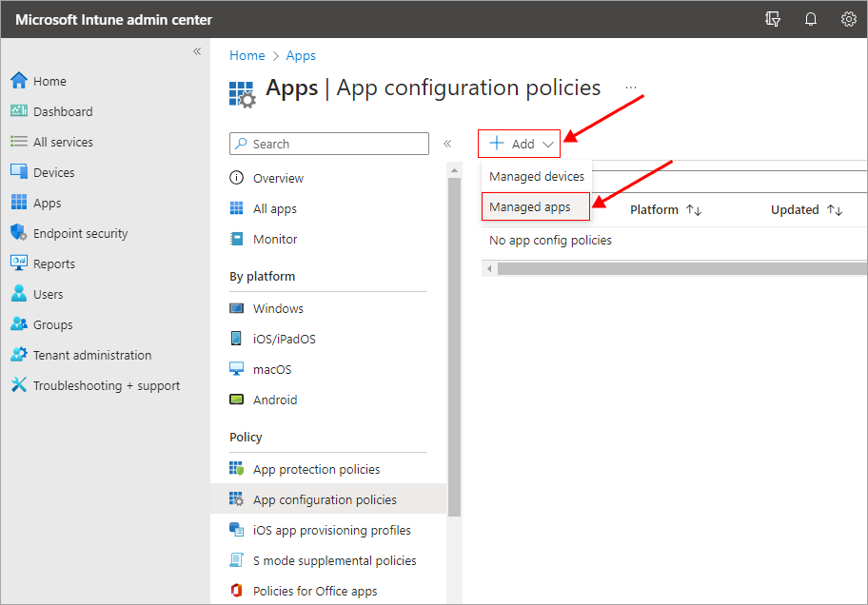Open the directory and subscription filter icon

click(773, 19)
